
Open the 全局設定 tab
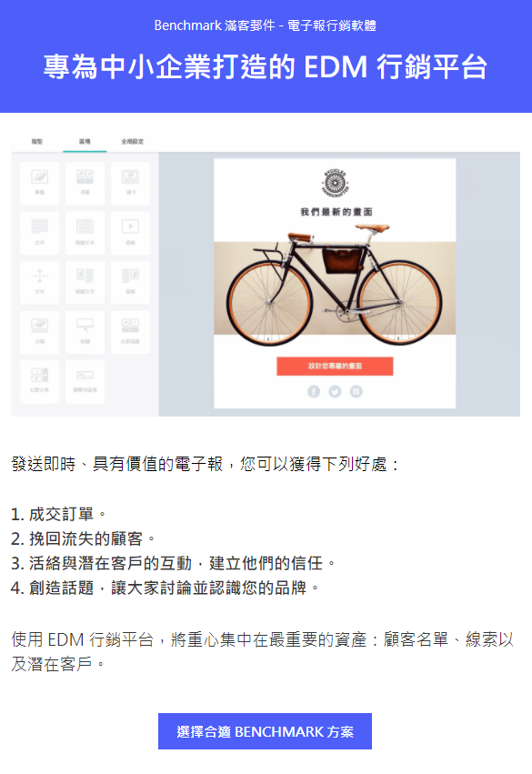point(132,142)
